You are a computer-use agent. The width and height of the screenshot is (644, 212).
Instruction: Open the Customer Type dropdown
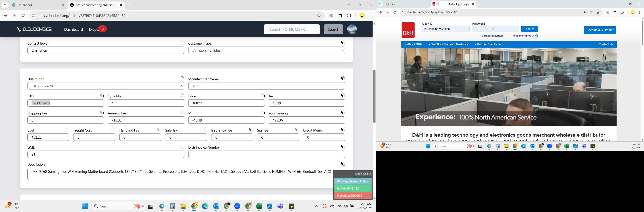pos(267,50)
